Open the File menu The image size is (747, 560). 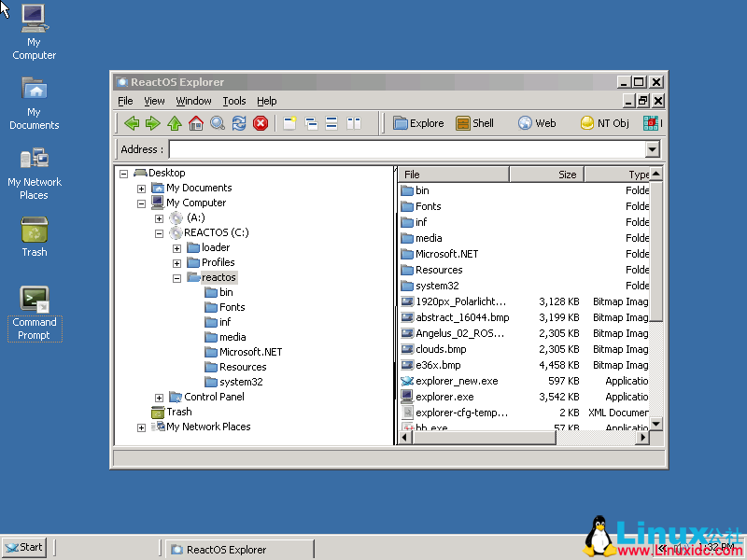[x=125, y=101]
